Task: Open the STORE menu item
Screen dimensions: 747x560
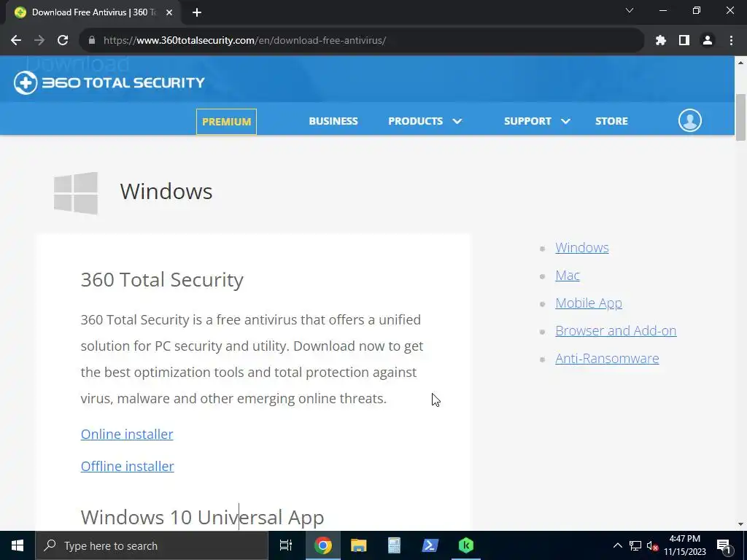Action: coord(611,121)
